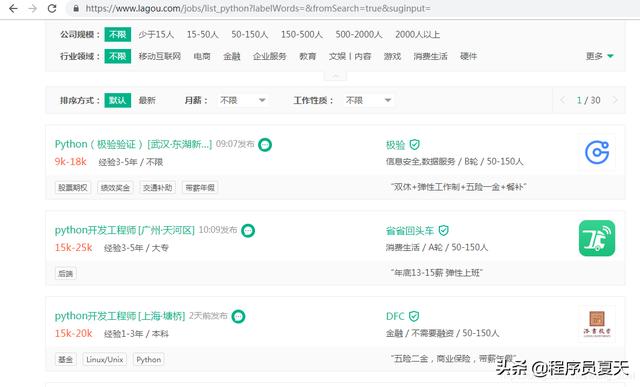
Task: Filter company size to 少于15人
Action: [156, 35]
